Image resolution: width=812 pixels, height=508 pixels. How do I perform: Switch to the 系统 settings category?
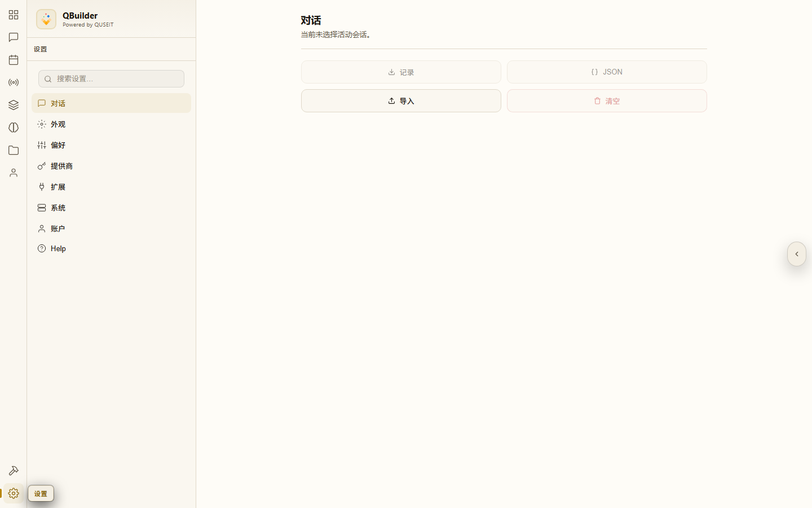coord(111,208)
